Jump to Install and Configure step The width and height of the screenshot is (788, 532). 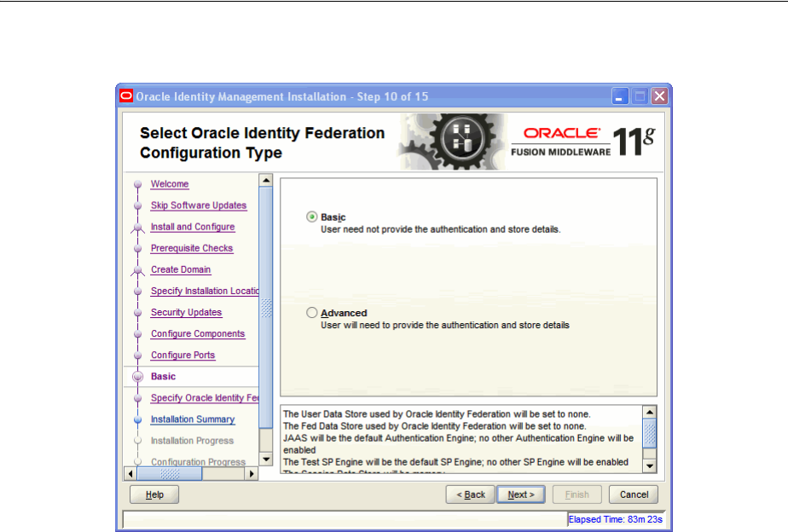coord(193,227)
